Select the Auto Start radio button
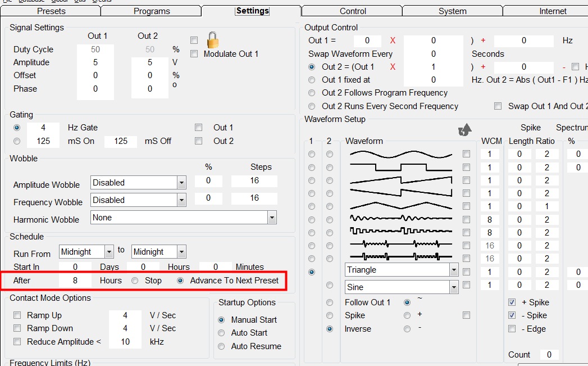This screenshot has width=588, height=366. [222, 333]
